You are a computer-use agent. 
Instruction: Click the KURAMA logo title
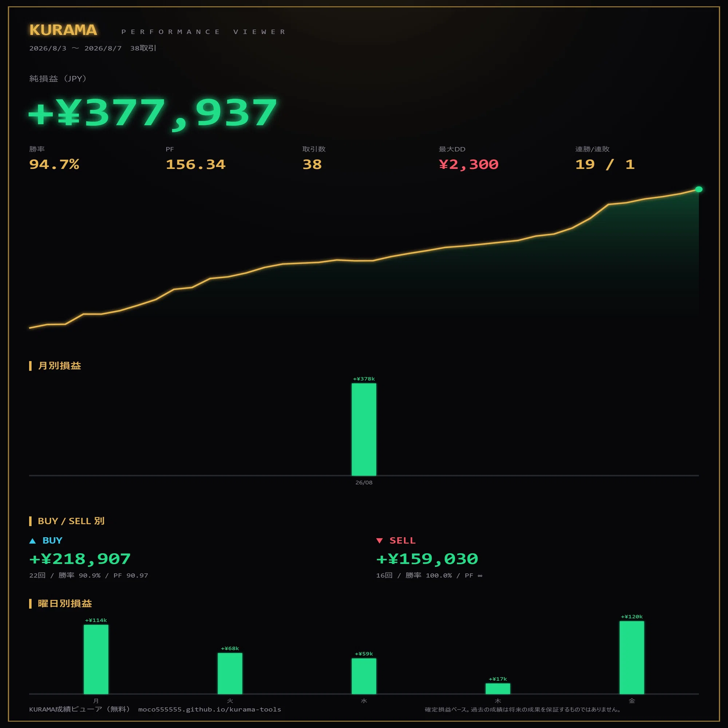click(x=63, y=30)
